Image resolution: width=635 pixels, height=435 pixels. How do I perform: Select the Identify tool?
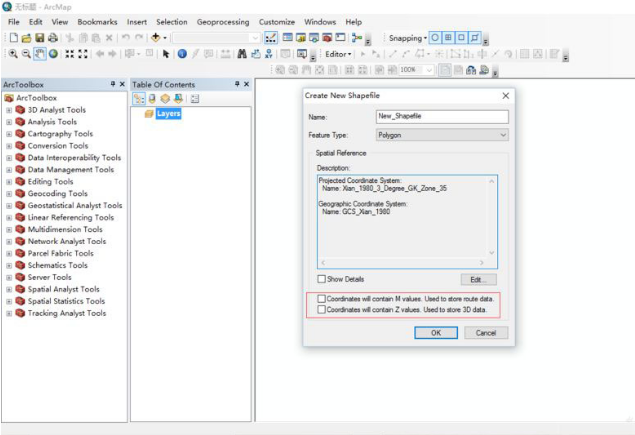tap(182, 54)
